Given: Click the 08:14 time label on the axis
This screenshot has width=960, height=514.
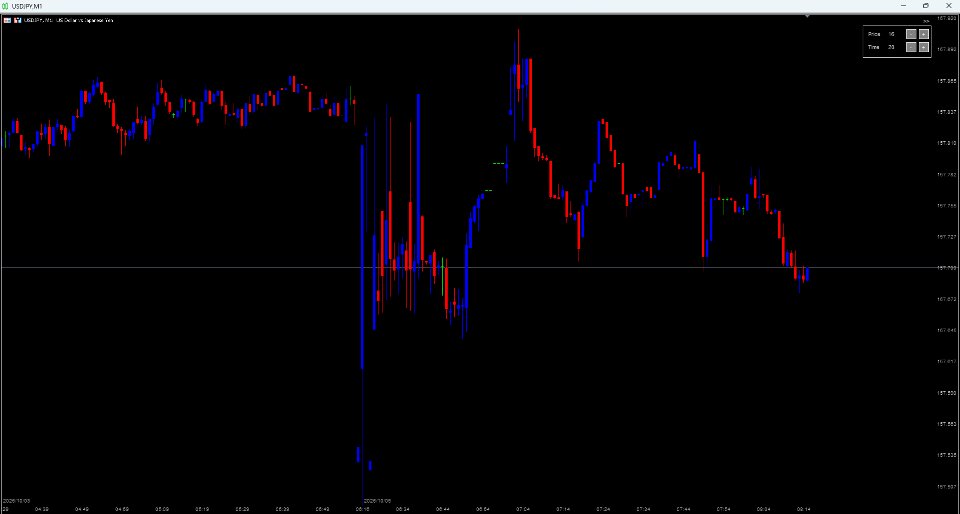Looking at the screenshot, I should tap(804, 508).
